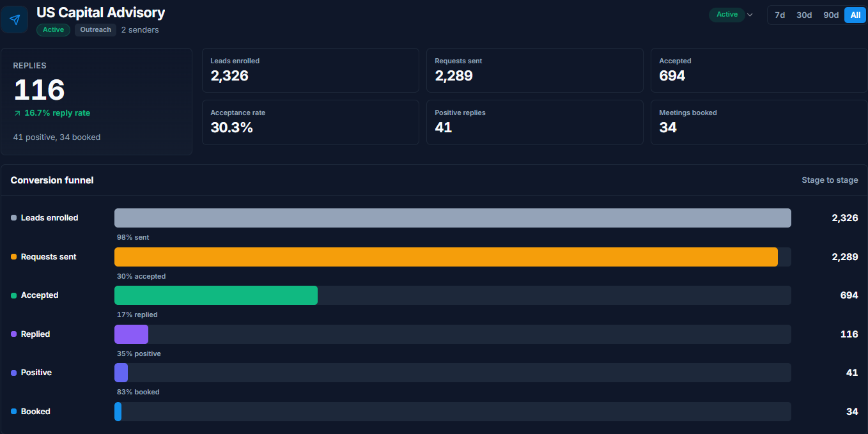This screenshot has width=868, height=434.
Task: Click the 694 funnel value
Action: click(x=849, y=295)
